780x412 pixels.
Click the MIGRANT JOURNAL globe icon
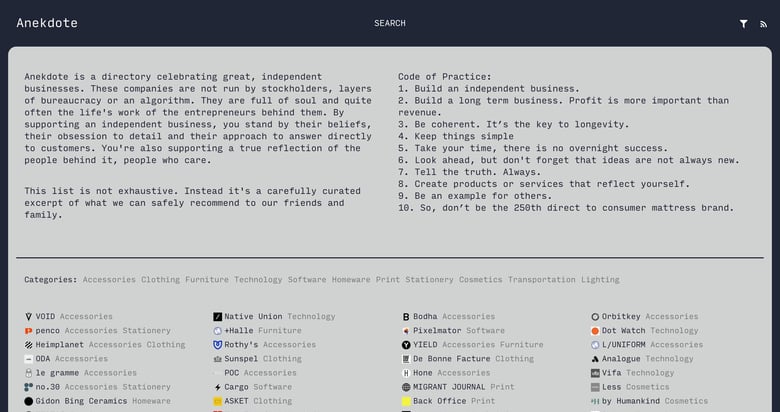(406, 387)
